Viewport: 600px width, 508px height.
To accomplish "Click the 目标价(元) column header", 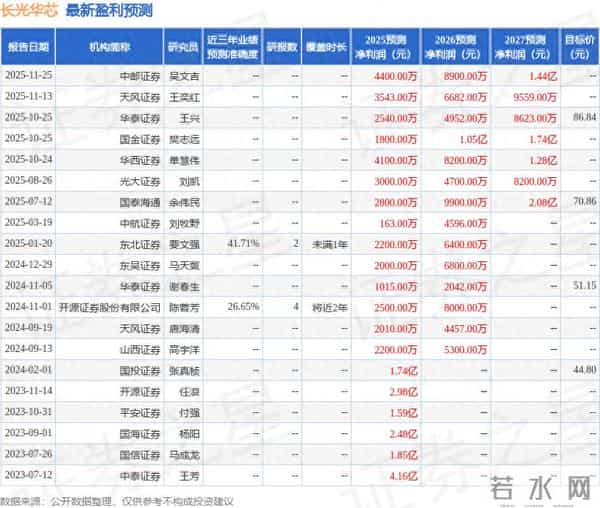I will pos(580,47).
